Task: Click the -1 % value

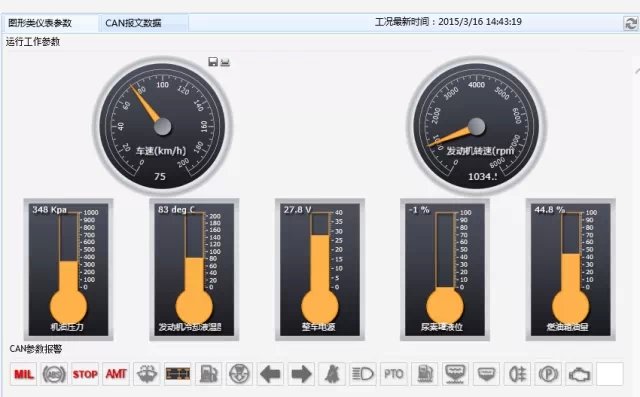Action: pos(419,210)
